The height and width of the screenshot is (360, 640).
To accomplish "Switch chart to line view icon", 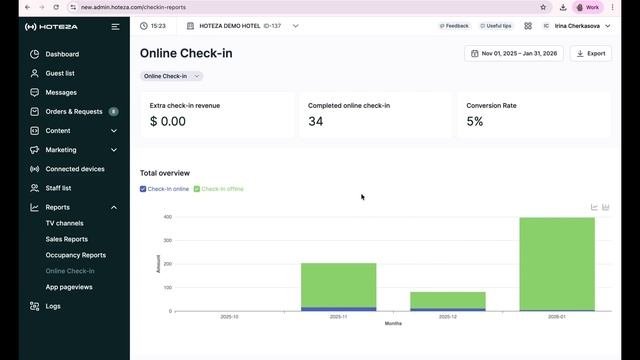I will click(594, 207).
